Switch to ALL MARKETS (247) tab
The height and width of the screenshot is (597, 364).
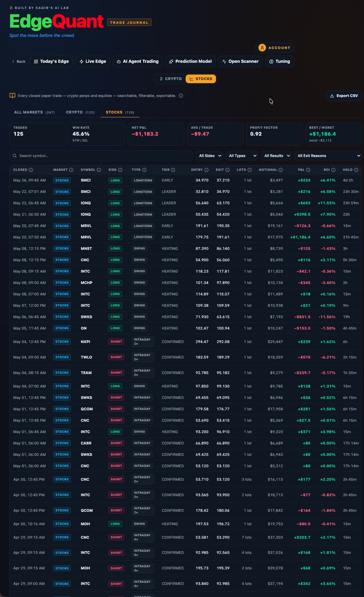pyautogui.click(x=34, y=112)
